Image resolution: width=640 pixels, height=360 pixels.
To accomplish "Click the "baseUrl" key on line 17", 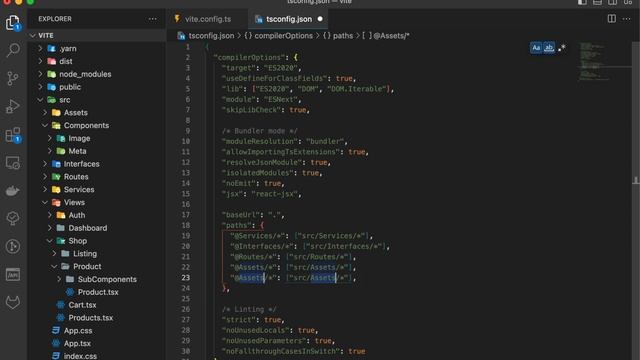I will 240,215.
